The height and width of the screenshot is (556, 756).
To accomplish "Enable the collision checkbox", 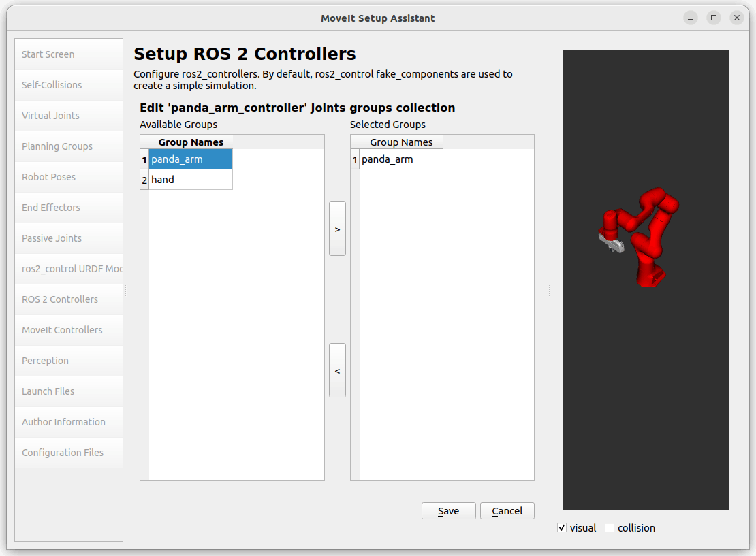I will [x=610, y=527].
